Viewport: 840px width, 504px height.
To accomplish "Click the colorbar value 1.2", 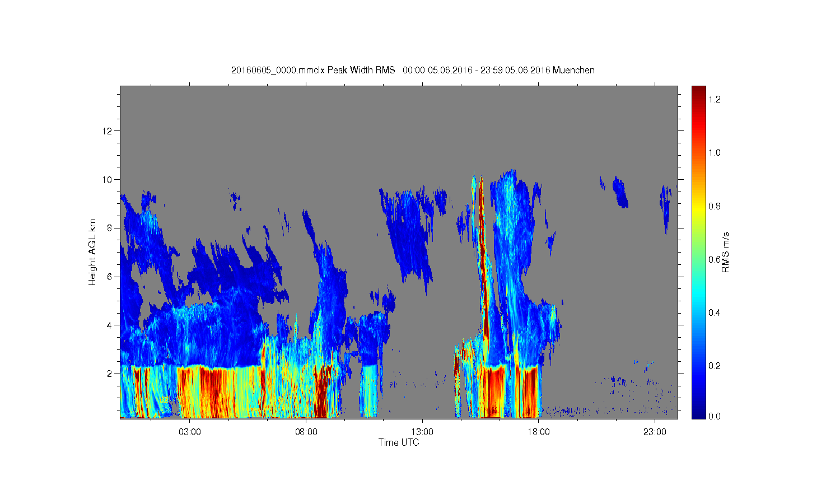I will [x=715, y=100].
